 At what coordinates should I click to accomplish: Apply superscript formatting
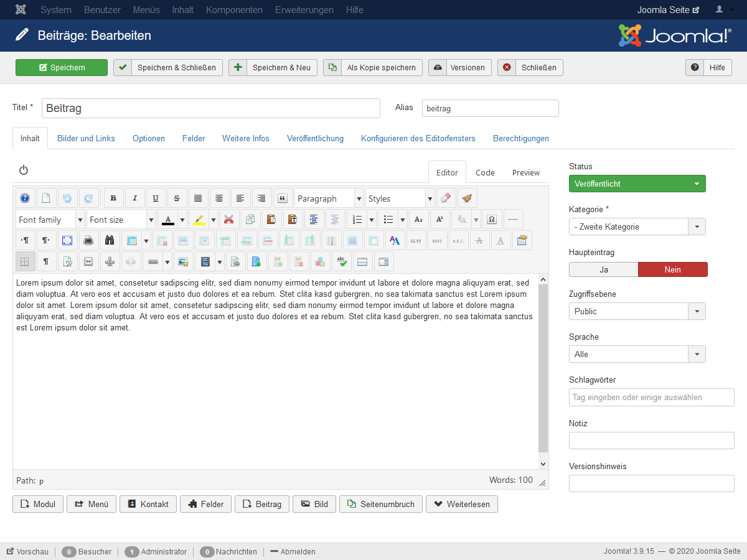(439, 220)
